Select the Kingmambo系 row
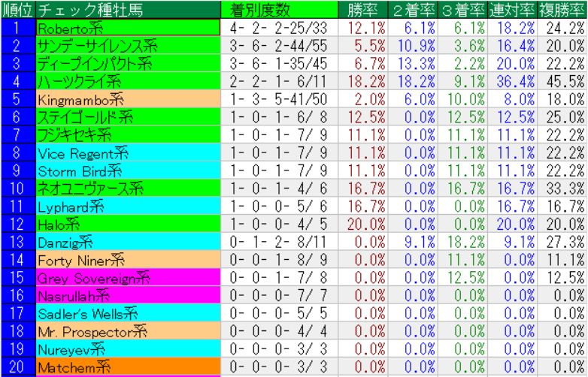 click(128, 99)
